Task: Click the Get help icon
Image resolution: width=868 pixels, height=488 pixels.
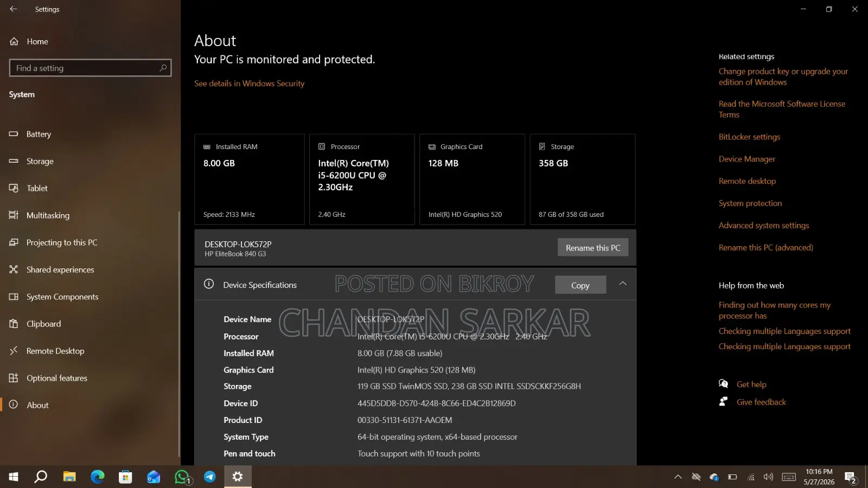Action: tap(723, 384)
